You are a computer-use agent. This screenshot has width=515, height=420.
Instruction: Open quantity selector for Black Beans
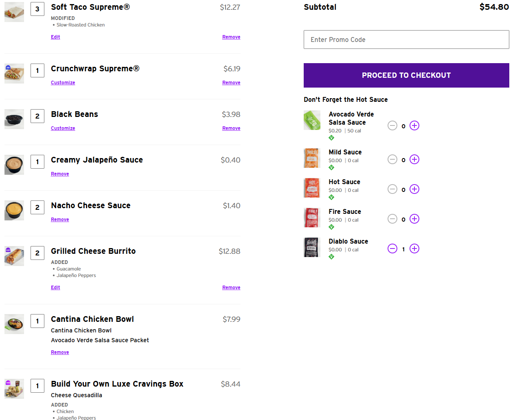[37, 116]
